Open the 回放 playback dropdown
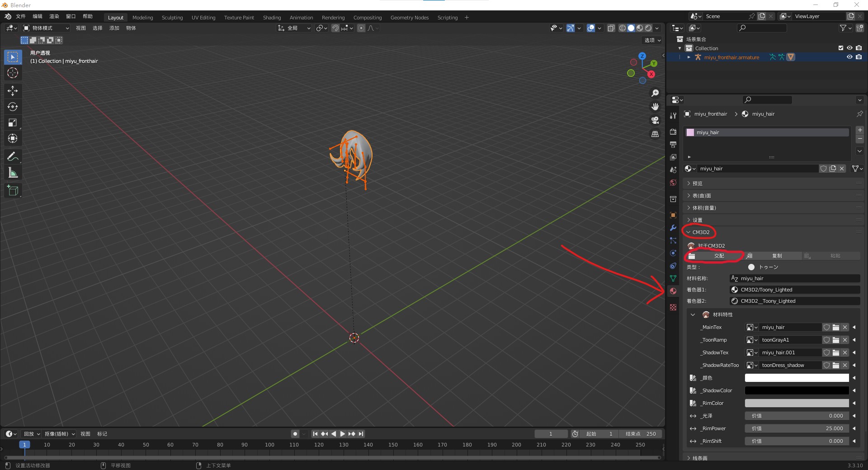 [x=32, y=434]
